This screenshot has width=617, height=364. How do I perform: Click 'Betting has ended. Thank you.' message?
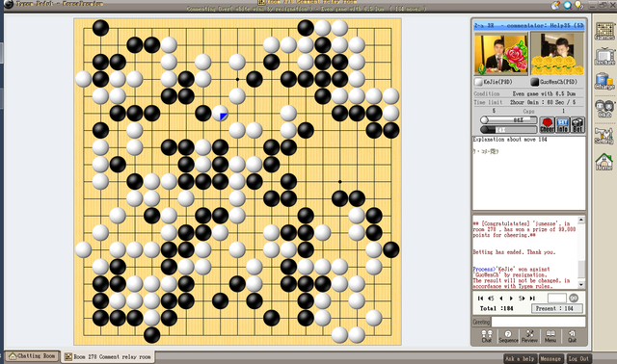514,252
